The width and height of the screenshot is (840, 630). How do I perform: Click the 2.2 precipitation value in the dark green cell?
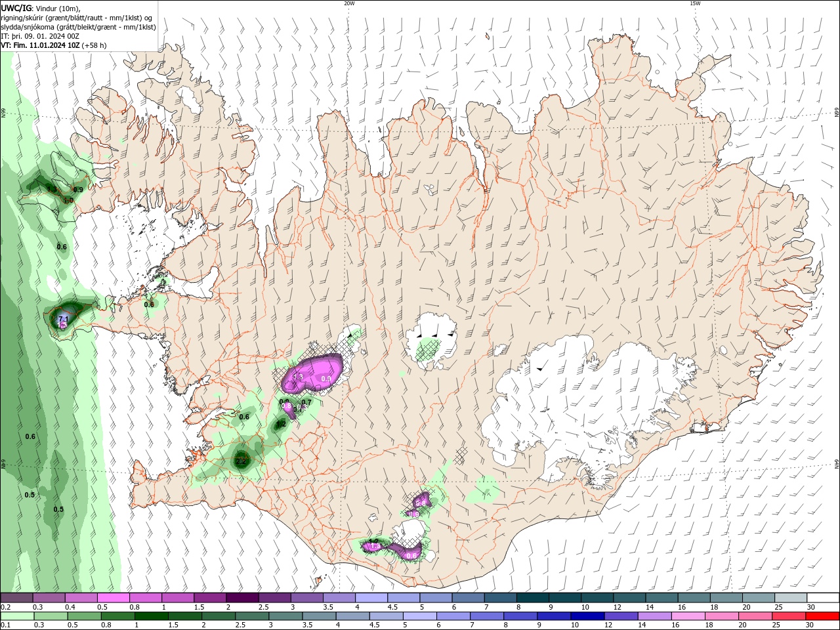[240, 461]
